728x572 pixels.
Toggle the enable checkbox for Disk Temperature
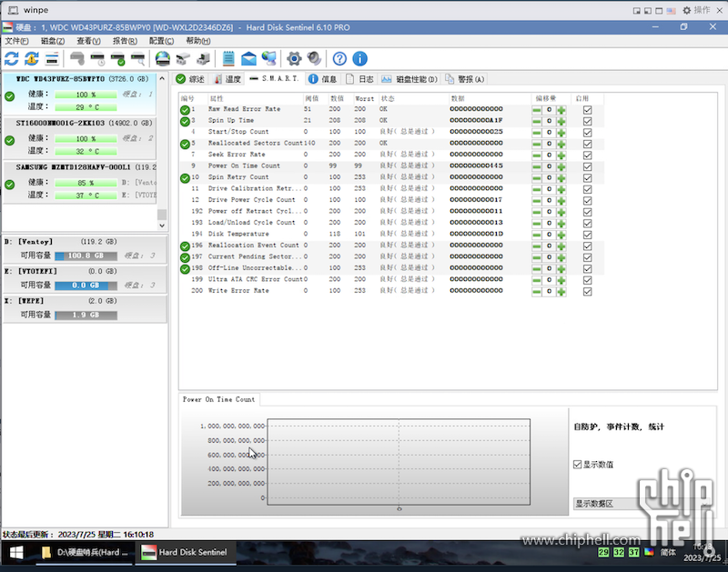pyautogui.click(x=587, y=235)
